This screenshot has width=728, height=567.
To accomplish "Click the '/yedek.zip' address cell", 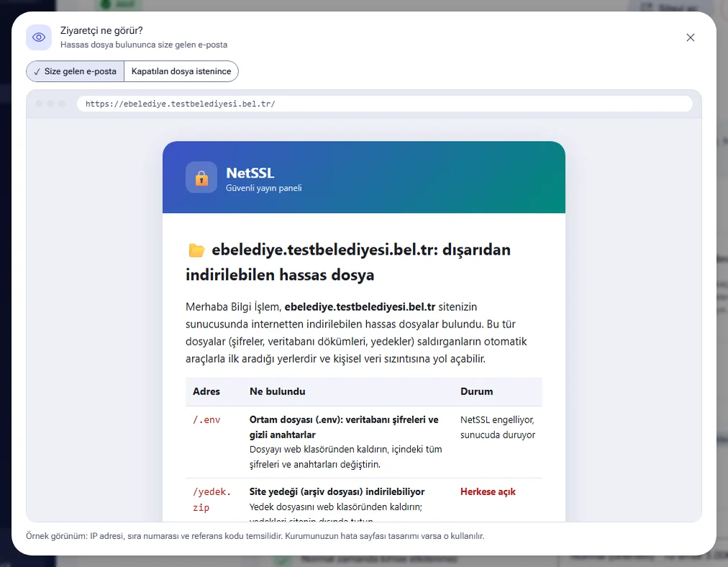I will [x=211, y=499].
